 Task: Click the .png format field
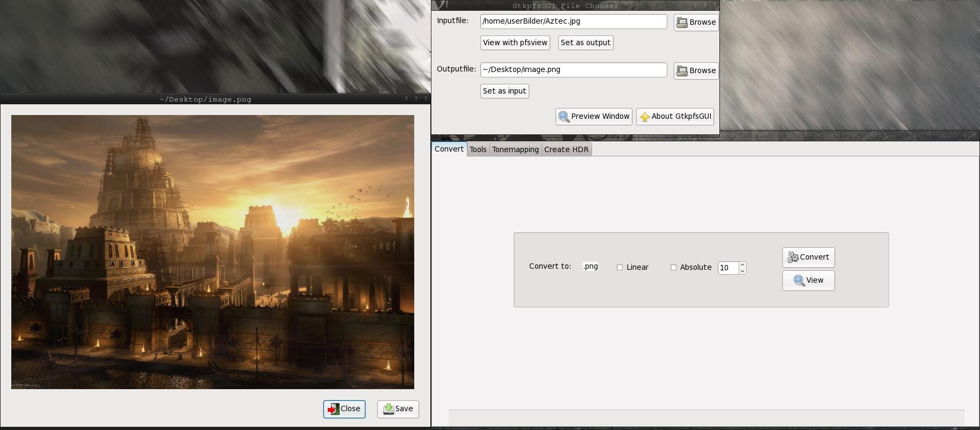[590, 267]
